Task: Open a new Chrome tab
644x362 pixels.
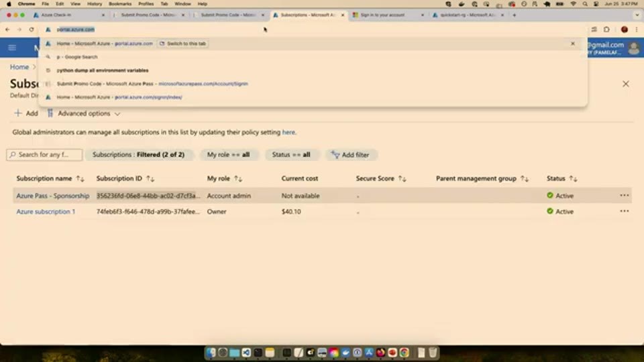Action: (x=515, y=15)
